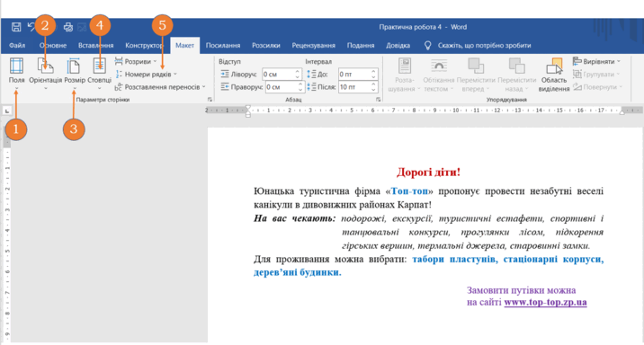
Task: Open the Файл tab
Action: 17,46
